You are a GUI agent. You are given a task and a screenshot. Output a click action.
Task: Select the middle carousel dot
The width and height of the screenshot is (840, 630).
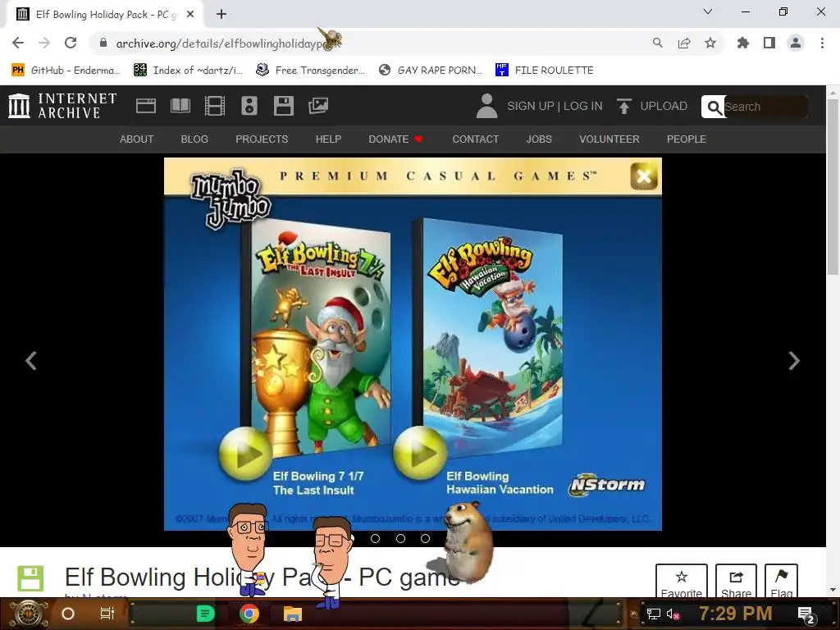[400, 538]
